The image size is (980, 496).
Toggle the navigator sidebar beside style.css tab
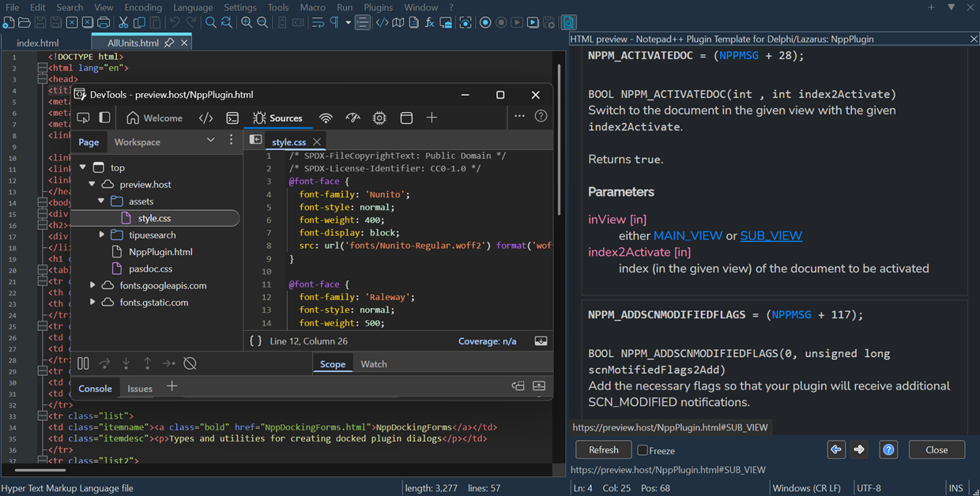255,140
